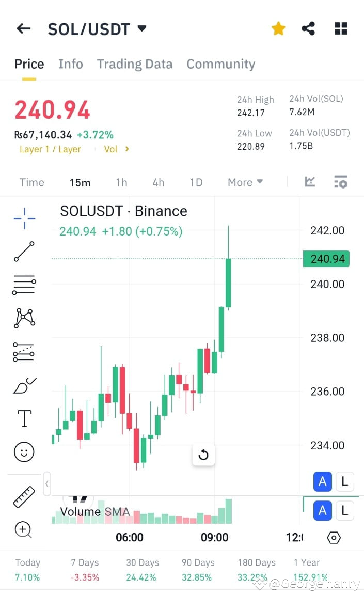Toggle the blue A auto-scale on price chart
Viewport: 364px width, 595px height.
(x=322, y=481)
